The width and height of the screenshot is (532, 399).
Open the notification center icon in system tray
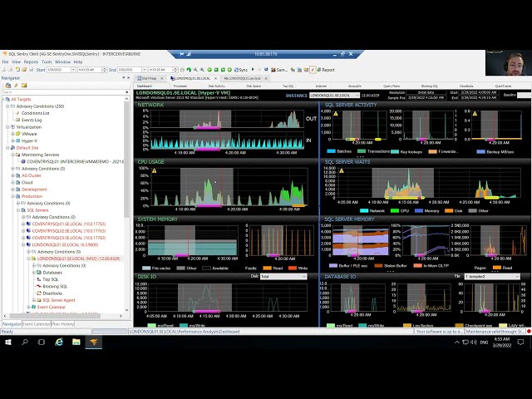521,342
